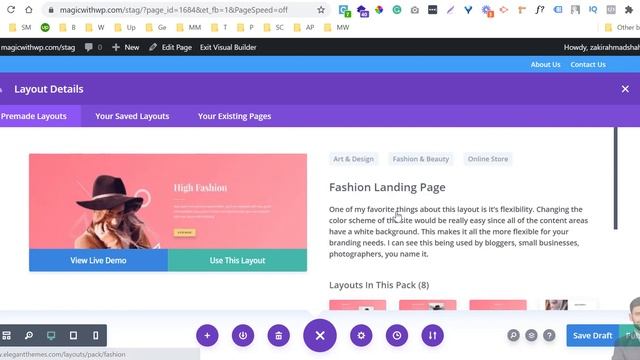Bookmark this page with the star icon

321,10
